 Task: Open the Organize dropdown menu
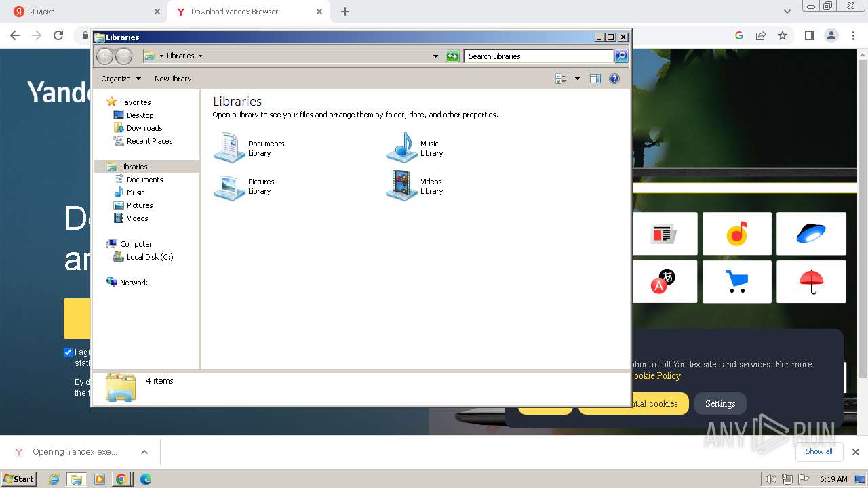click(121, 79)
